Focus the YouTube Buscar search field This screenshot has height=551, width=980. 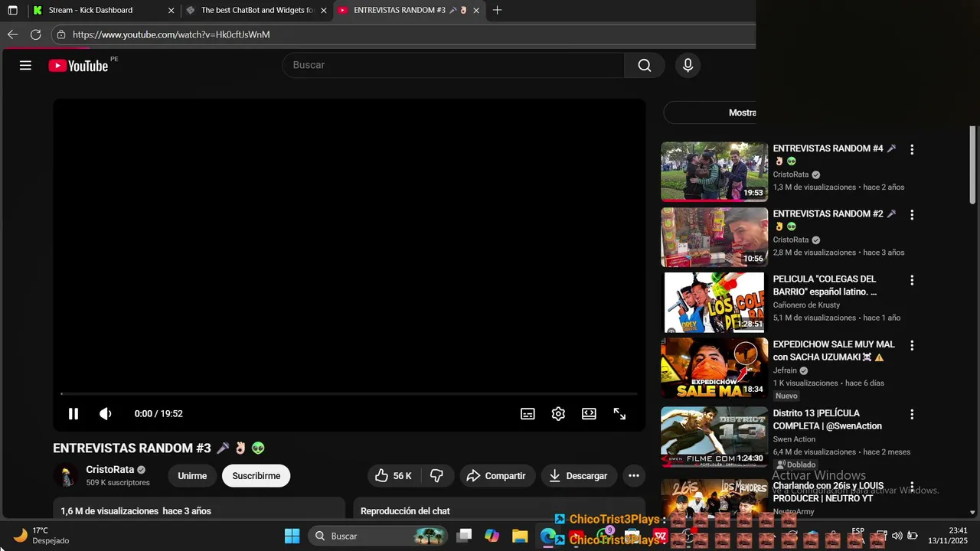(453, 65)
